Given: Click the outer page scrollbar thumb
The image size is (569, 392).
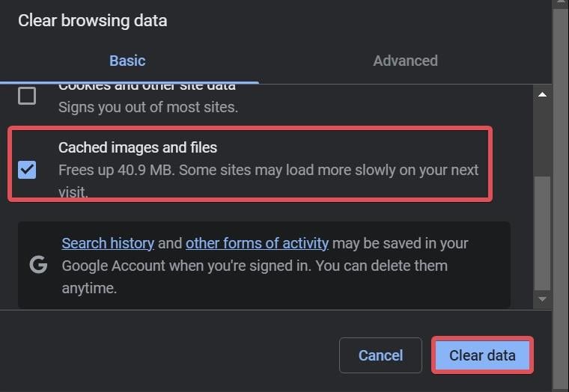Looking at the screenshot, I should pyautogui.click(x=561, y=200).
